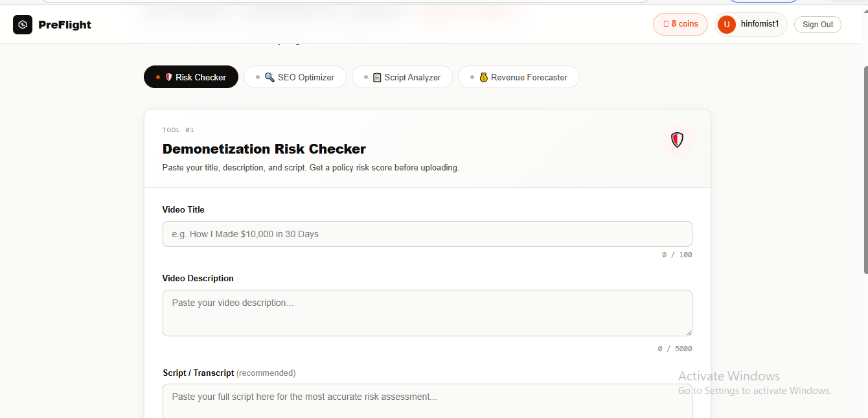
Task: Switch to the SEO Optimizer tab
Action: 295,77
